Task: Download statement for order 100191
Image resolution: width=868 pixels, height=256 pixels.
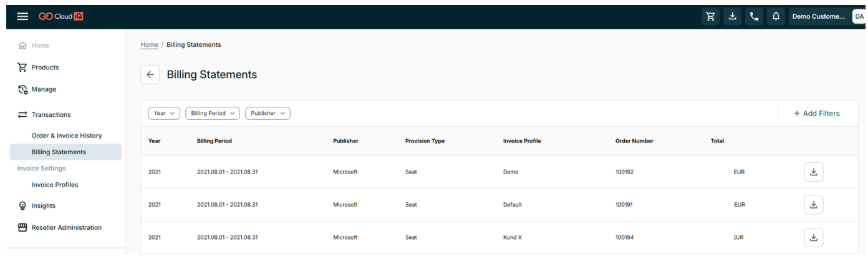Action: click(813, 204)
